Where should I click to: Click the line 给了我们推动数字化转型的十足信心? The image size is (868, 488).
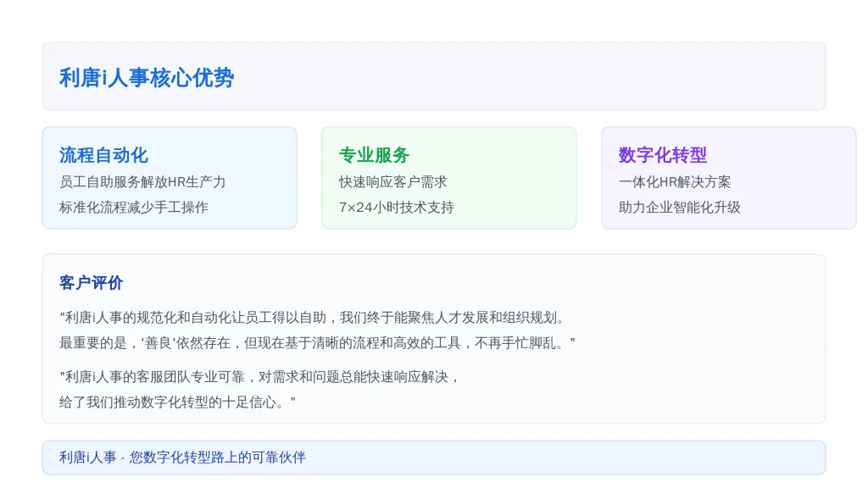[177, 402]
